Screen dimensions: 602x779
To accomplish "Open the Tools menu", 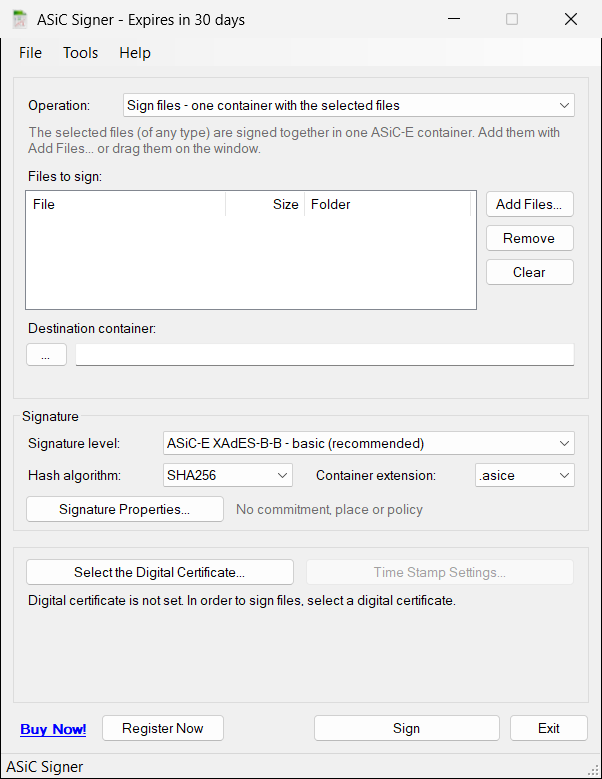I will tap(80, 53).
